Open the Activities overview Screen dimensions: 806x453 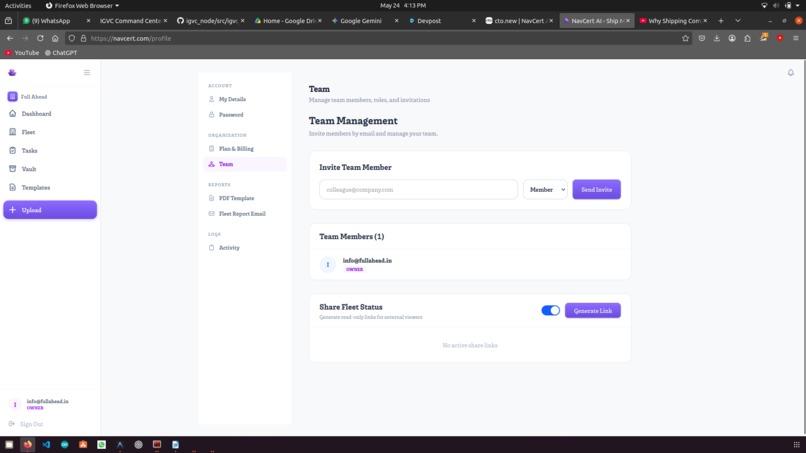point(18,5)
